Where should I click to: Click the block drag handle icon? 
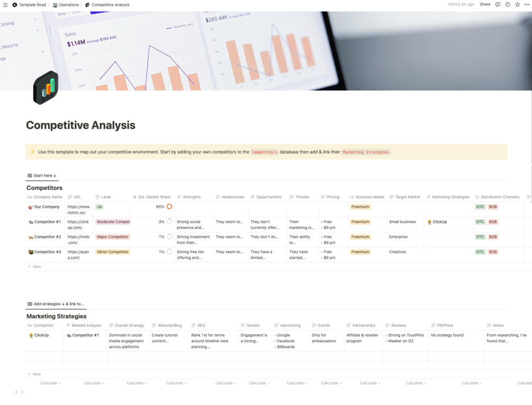pos(22,392)
